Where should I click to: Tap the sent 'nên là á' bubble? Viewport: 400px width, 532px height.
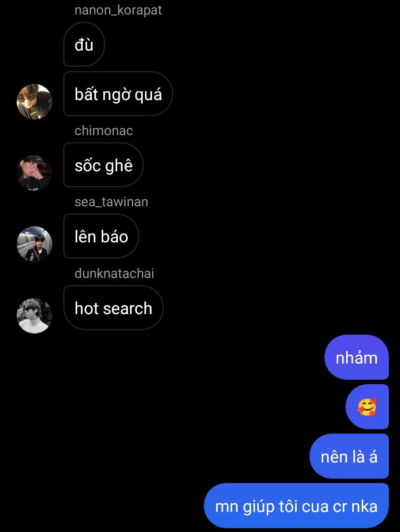[x=349, y=456]
